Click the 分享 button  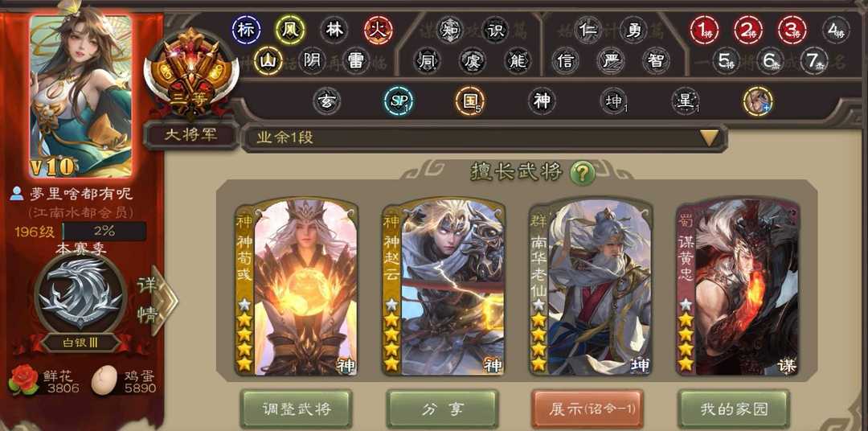pyautogui.click(x=442, y=409)
